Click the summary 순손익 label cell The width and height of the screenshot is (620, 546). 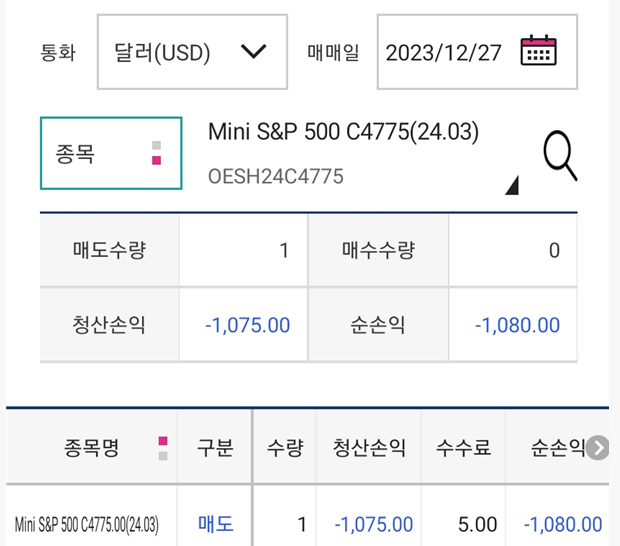coord(378,325)
